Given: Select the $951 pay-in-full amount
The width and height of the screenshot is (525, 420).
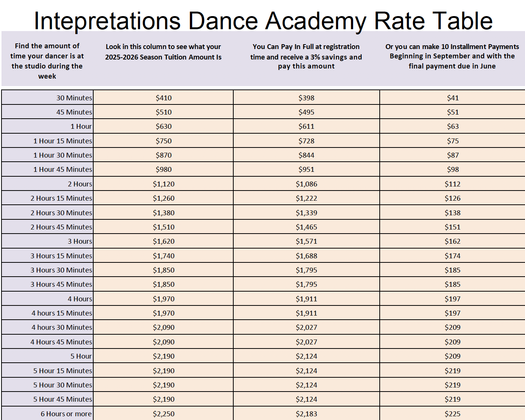Looking at the screenshot, I should 306,169.
